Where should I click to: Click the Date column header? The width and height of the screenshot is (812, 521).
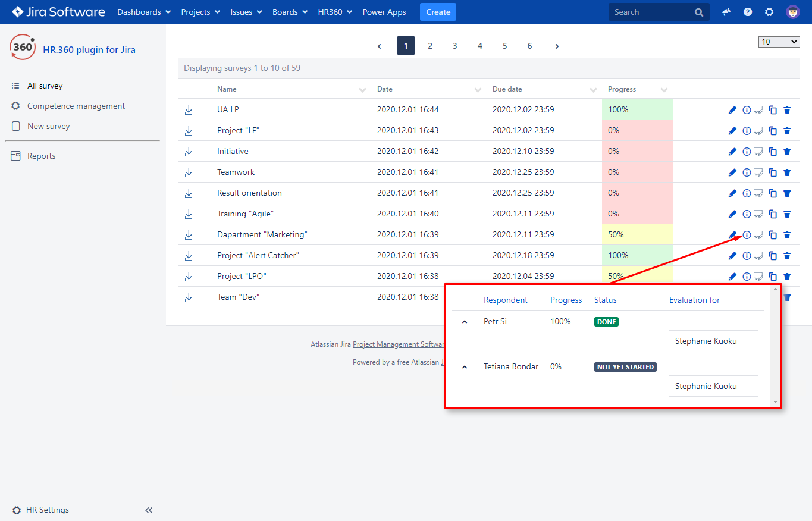(385, 89)
